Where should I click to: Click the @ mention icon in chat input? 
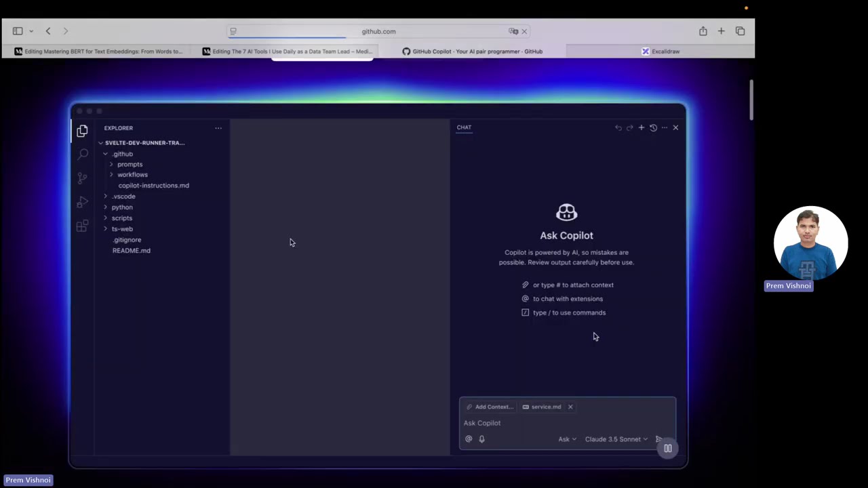pos(469,439)
